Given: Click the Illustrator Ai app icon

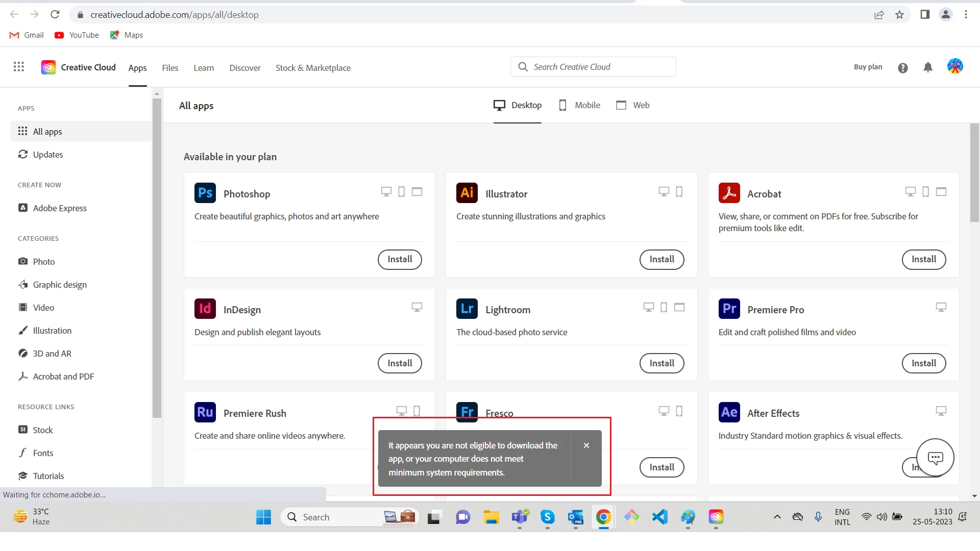Looking at the screenshot, I should point(467,193).
